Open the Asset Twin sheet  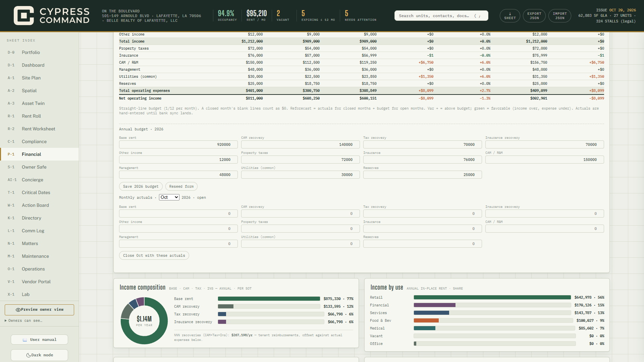point(40,103)
